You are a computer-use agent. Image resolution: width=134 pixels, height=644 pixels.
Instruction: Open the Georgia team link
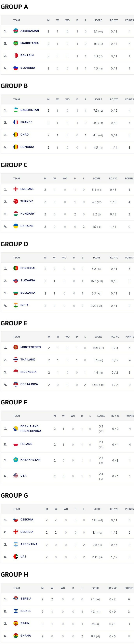tap(27, 532)
